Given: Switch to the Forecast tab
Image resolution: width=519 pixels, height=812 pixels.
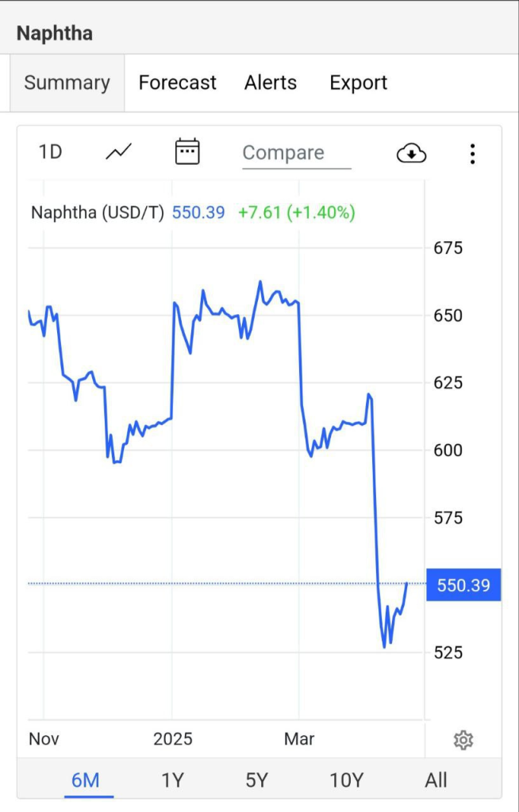Looking at the screenshot, I should (177, 82).
